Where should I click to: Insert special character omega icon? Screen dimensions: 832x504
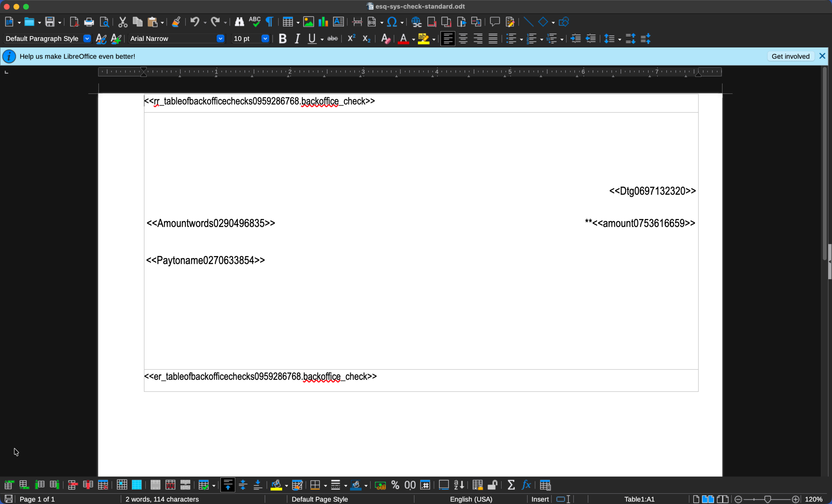click(392, 22)
